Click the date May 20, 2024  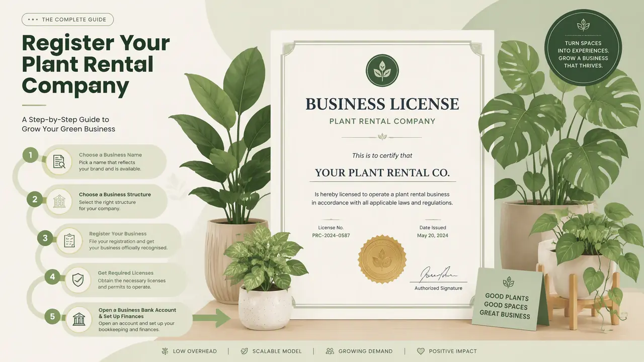tap(433, 235)
